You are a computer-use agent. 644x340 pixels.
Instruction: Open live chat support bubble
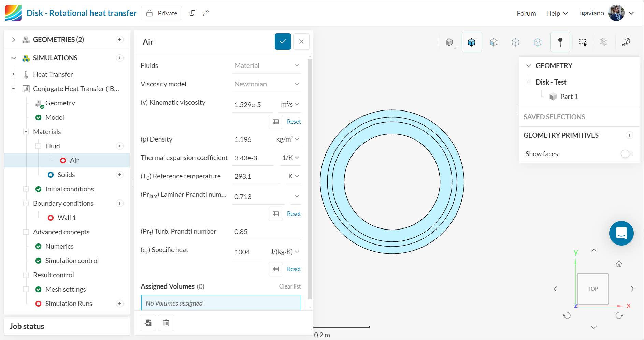(621, 233)
